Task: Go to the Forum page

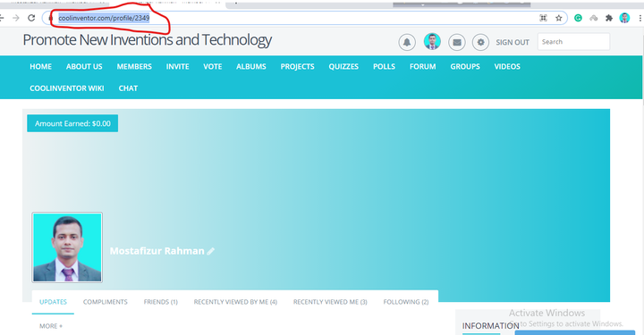Action: pyautogui.click(x=422, y=66)
